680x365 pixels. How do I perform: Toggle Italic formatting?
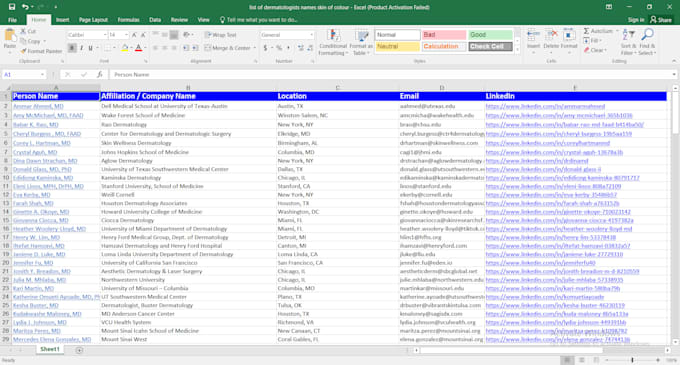81,48
